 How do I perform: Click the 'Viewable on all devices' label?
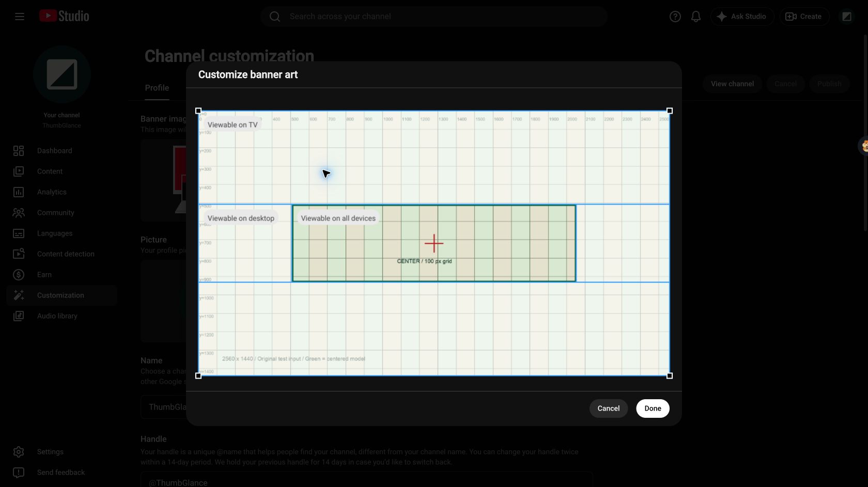(x=338, y=218)
